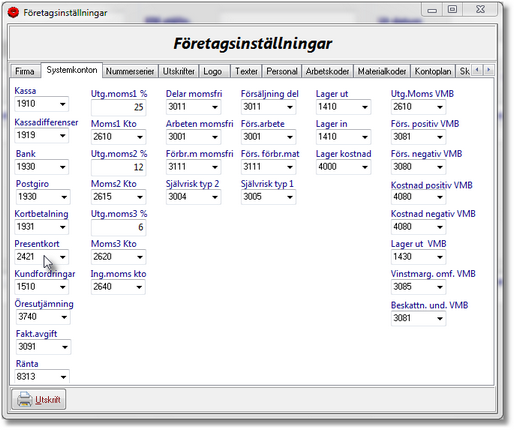Open the Moms2 Kto dropdown
The height and width of the screenshot is (430, 514).
tap(140, 197)
